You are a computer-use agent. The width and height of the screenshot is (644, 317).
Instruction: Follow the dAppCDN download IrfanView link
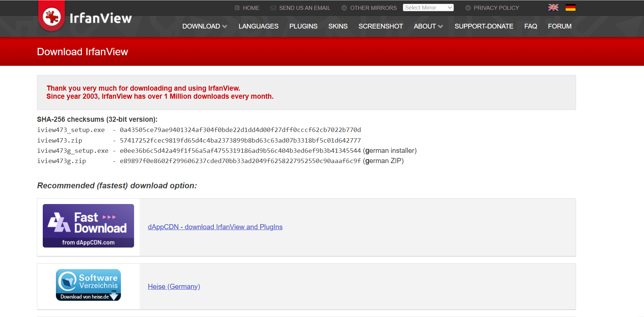215,227
